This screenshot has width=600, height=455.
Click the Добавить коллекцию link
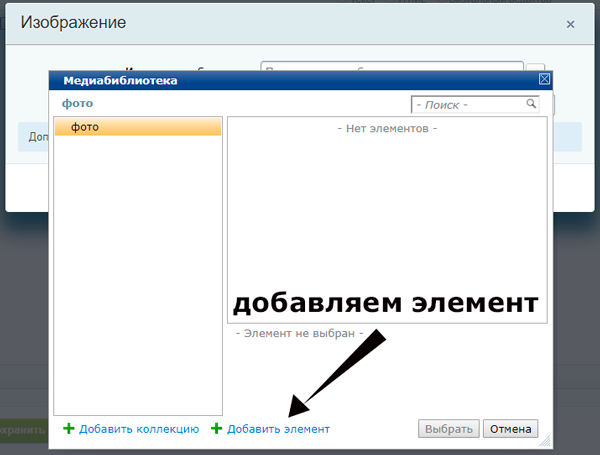[x=139, y=429]
